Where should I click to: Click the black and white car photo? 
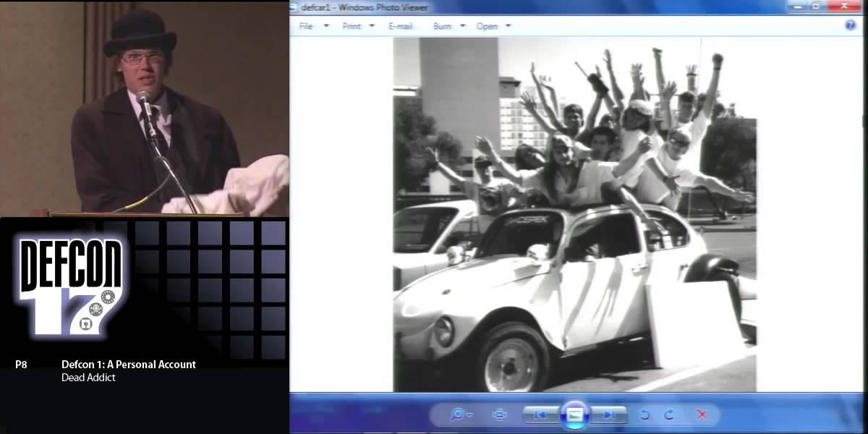(x=575, y=215)
